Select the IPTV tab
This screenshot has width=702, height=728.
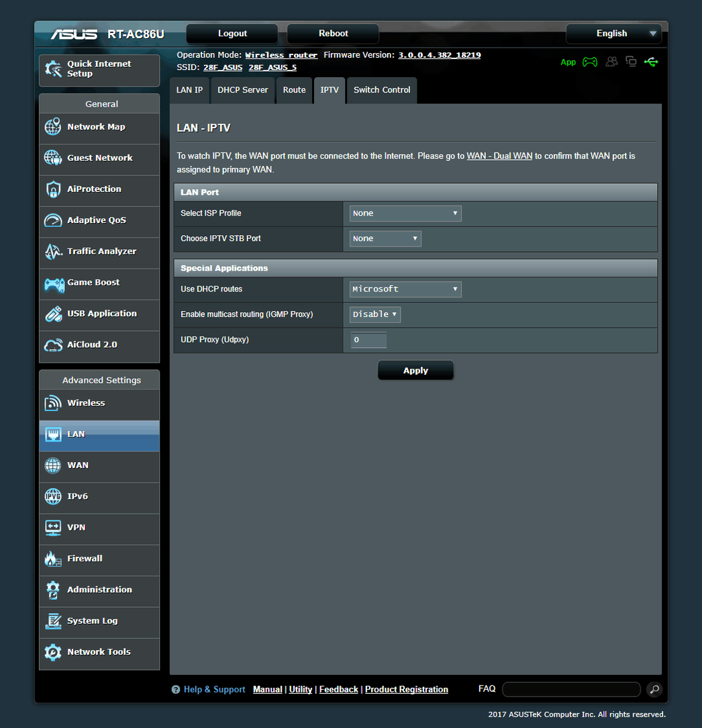pos(330,90)
